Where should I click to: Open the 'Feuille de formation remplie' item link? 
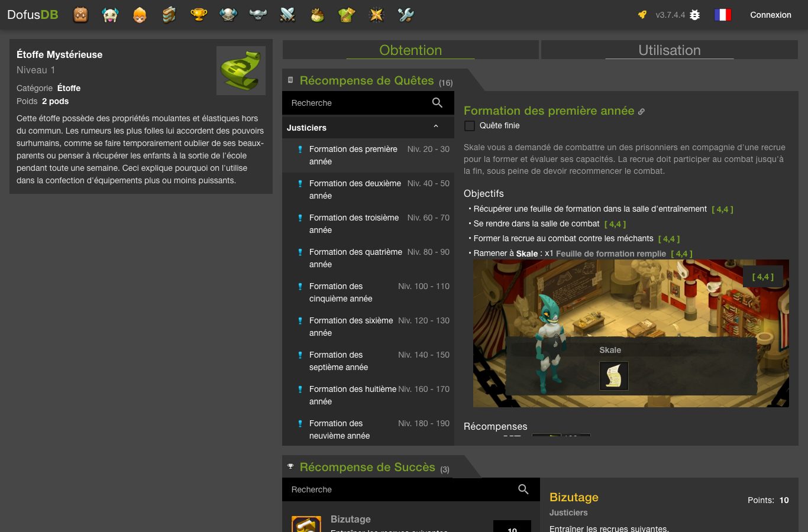click(611, 254)
